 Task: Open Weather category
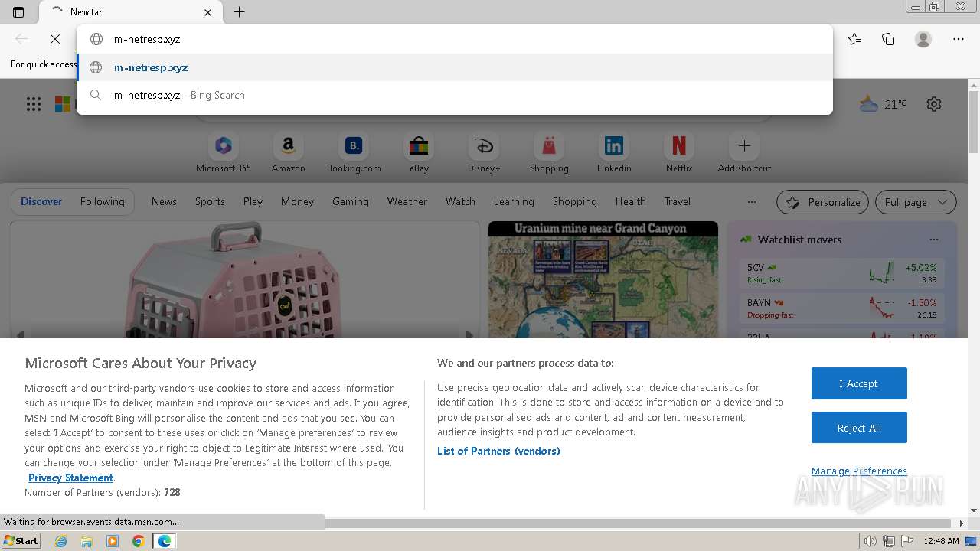pyautogui.click(x=407, y=201)
